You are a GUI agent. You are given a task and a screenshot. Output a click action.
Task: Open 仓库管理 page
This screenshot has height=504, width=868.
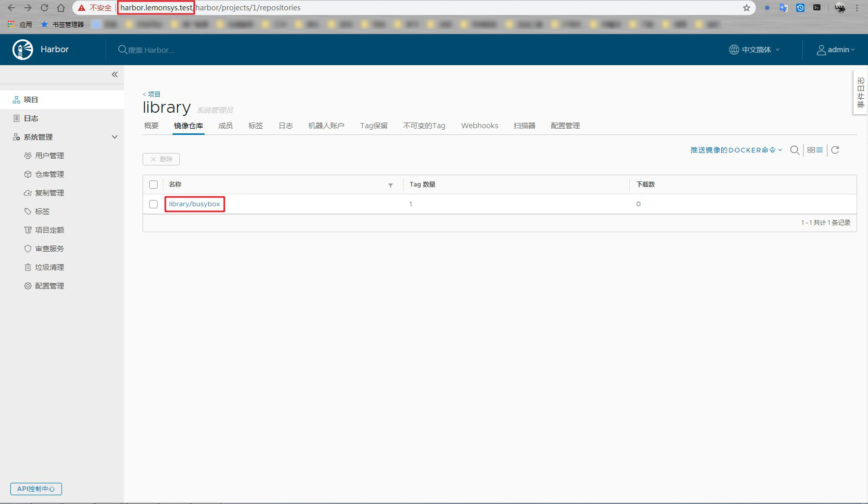click(x=50, y=174)
